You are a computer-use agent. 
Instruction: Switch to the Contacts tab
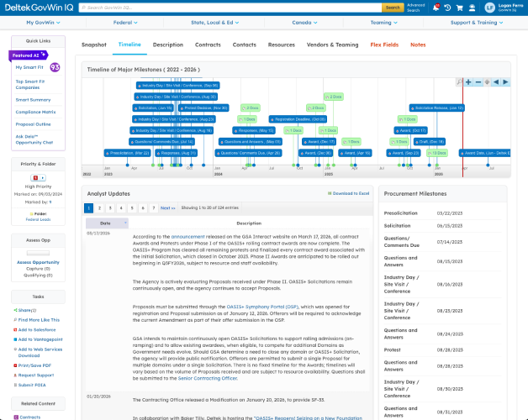coord(245,45)
